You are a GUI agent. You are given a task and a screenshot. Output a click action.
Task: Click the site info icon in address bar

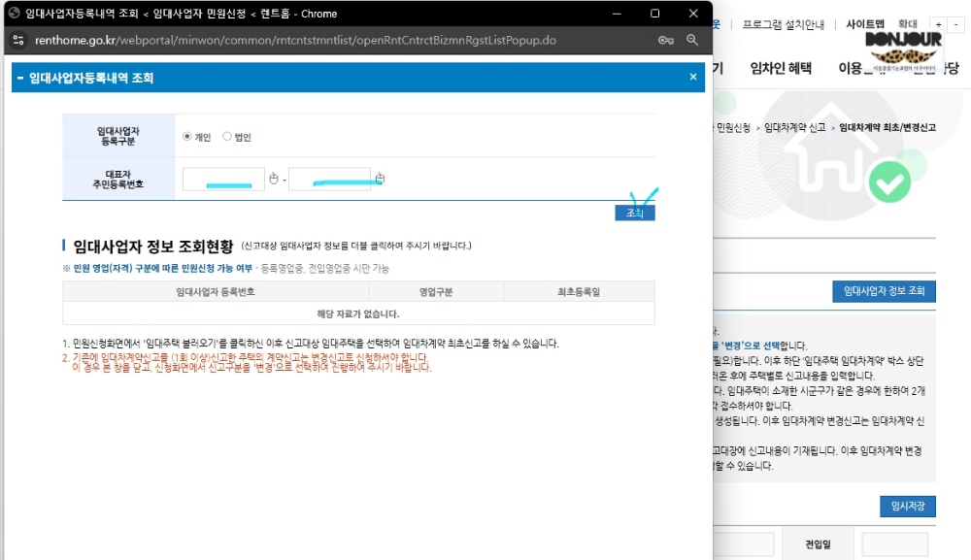(18, 40)
